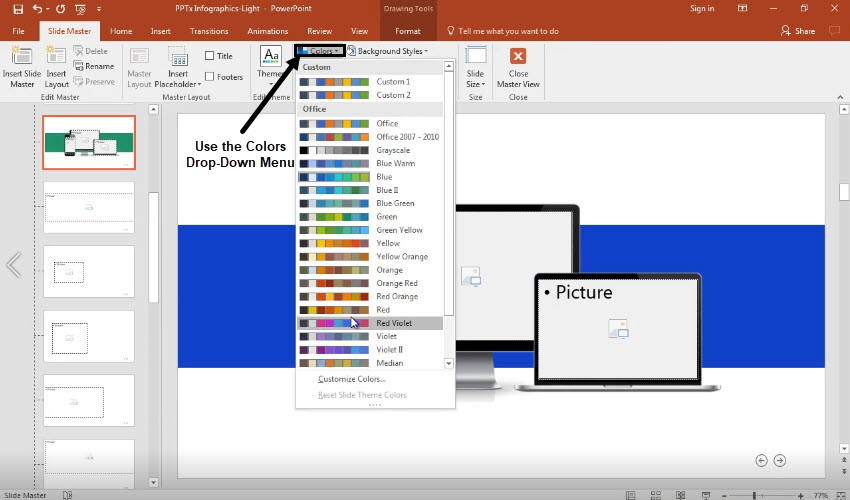Switch to Reading view in status bar
This screenshot has width=850, height=500.
[x=681, y=495]
